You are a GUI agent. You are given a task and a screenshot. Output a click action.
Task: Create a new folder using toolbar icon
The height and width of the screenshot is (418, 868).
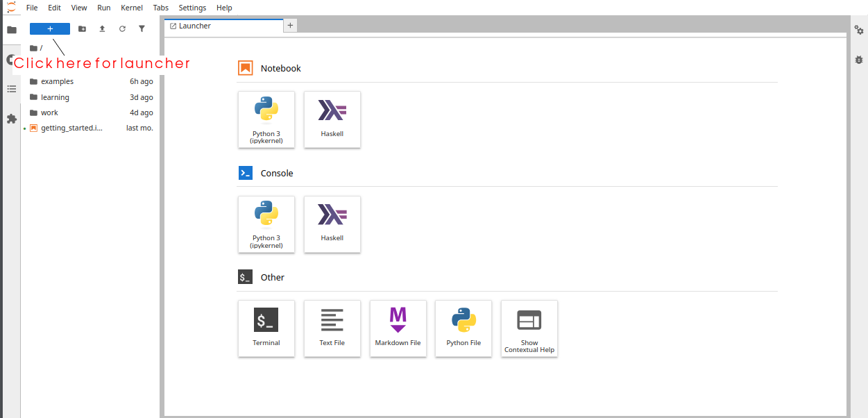pyautogui.click(x=82, y=28)
